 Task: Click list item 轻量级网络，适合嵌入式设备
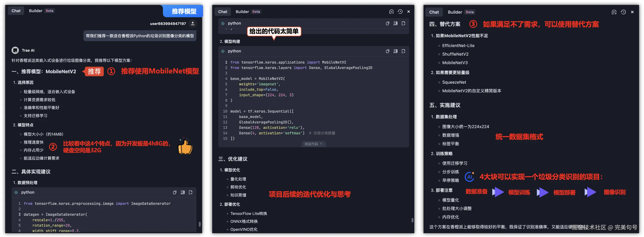pos(49,91)
